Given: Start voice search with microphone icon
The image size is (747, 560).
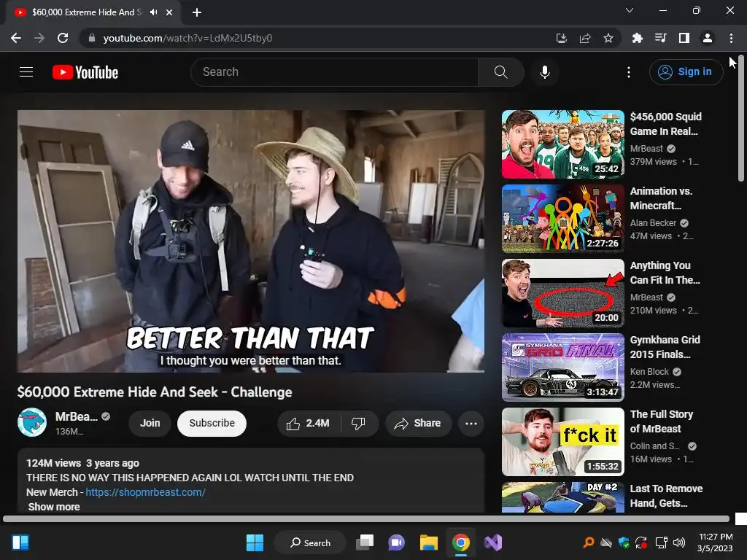Looking at the screenshot, I should click(544, 72).
